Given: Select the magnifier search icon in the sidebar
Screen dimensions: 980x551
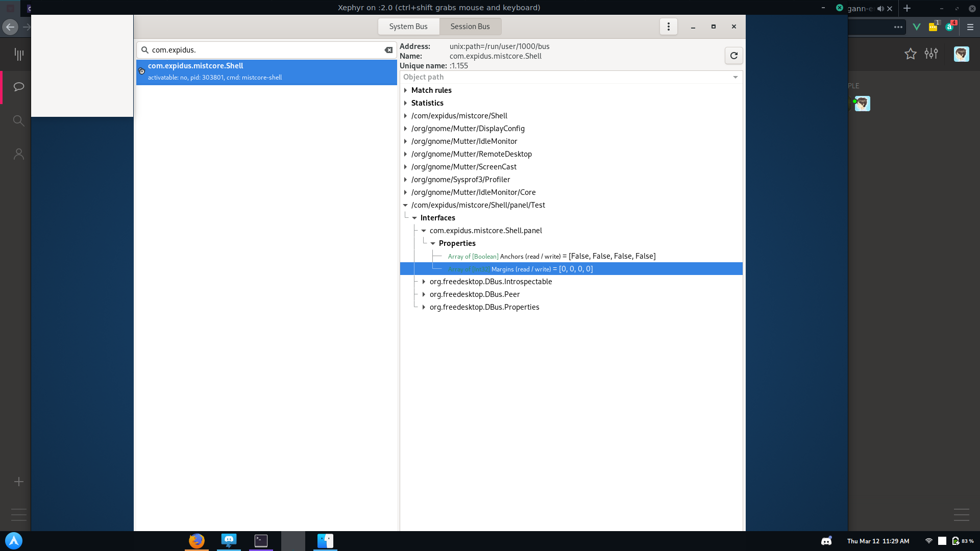Looking at the screenshot, I should pyautogui.click(x=18, y=121).
